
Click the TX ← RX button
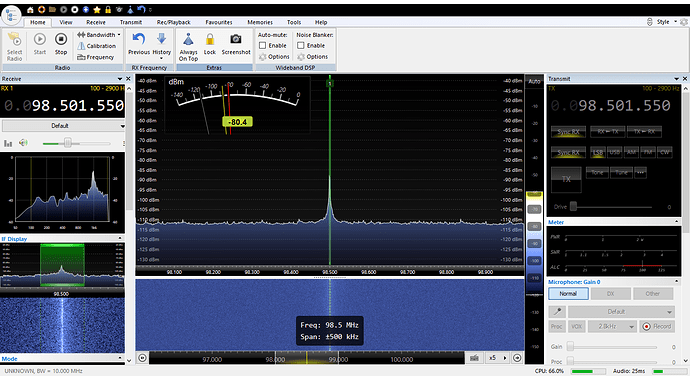644,132
